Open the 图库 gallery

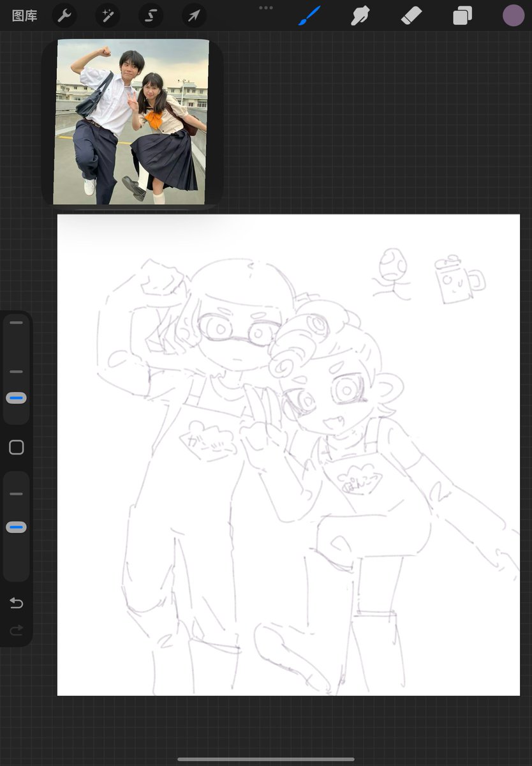pos(25,16)
